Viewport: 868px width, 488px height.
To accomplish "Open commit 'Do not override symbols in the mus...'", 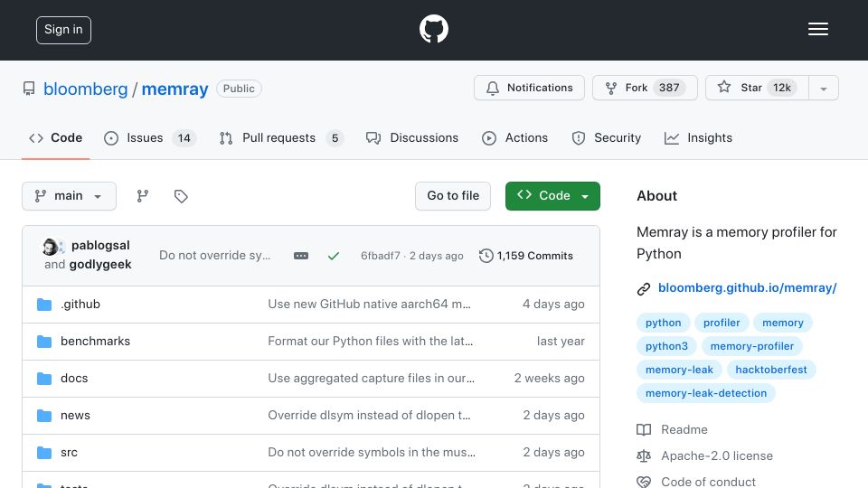I will (372, 453).
